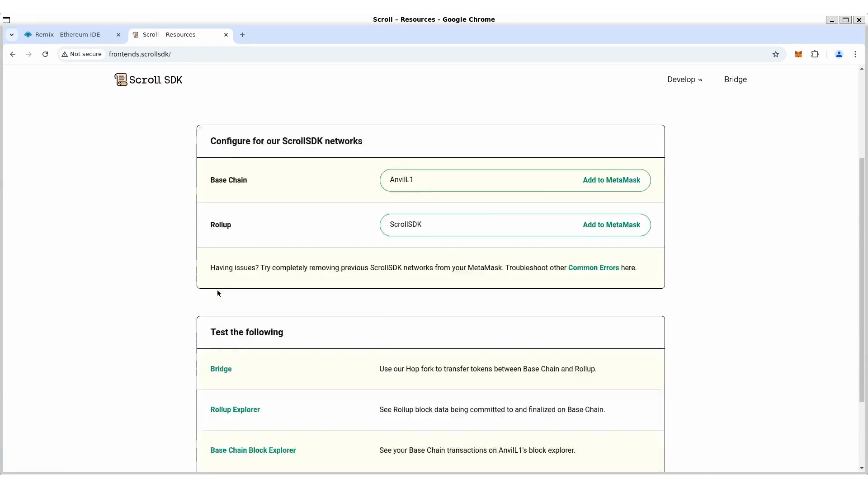The height and width of the screenshot is (488, 868).
Task: Click the 'Configure for our ScrollSDK networks' heading
Action: [x=286, y=141]
